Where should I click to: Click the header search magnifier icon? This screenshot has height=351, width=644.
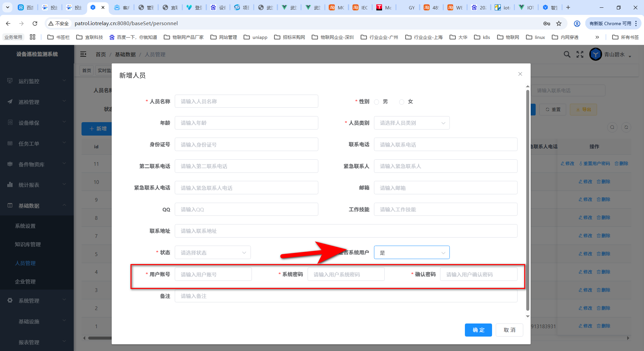coord(567,54)
